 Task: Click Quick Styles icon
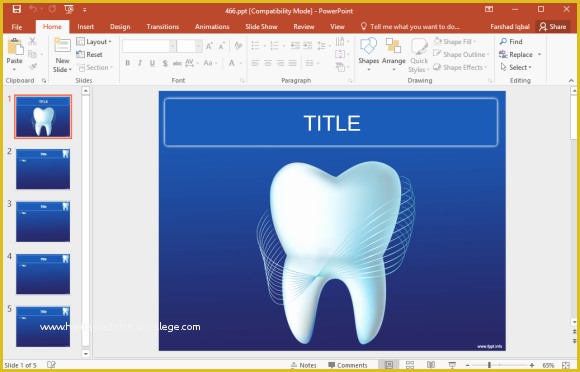tap(419, 47)
